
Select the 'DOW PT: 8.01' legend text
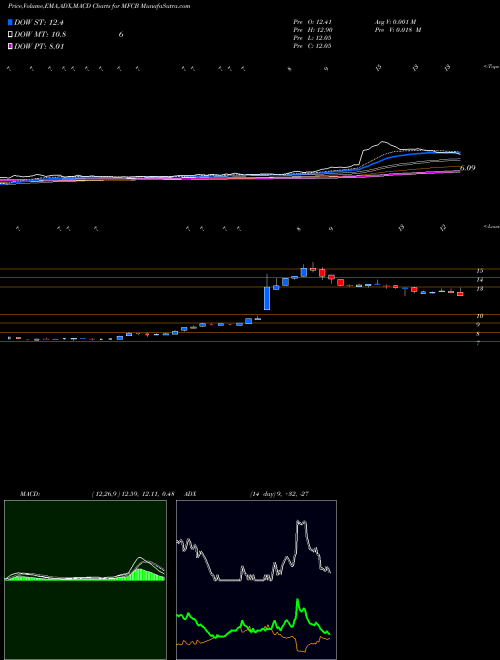[x=39, y=46]
